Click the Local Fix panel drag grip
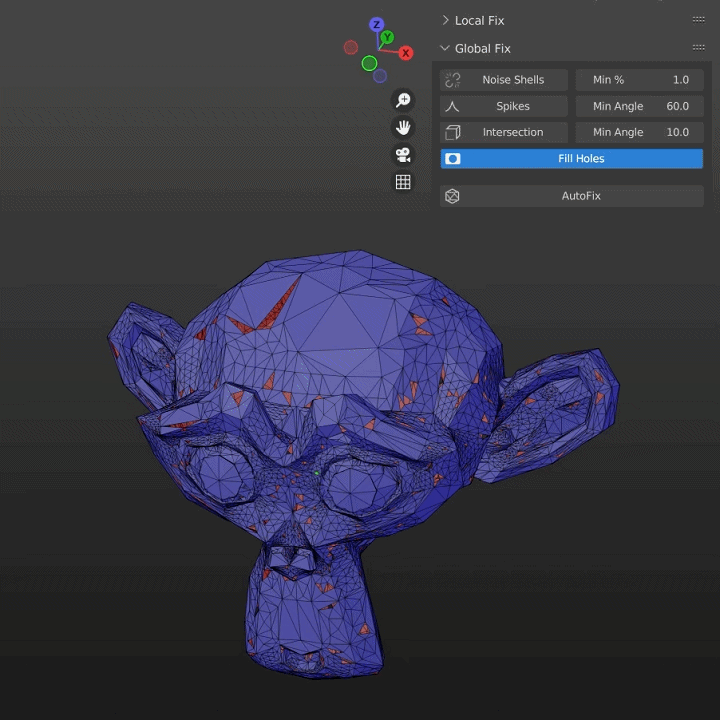This screenshot has height=720, width=720. [x=698, y=20]
